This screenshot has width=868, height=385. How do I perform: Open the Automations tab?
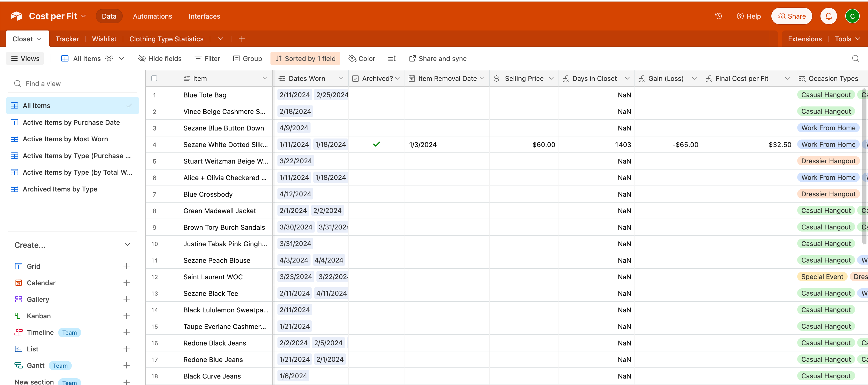[x=152, y=16]
